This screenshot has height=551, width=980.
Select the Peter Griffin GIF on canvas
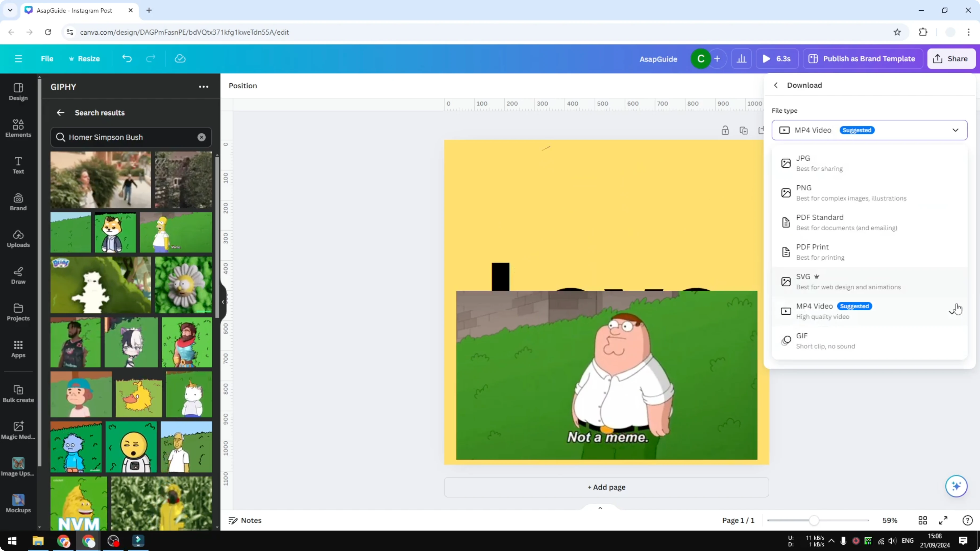(606, 375)
